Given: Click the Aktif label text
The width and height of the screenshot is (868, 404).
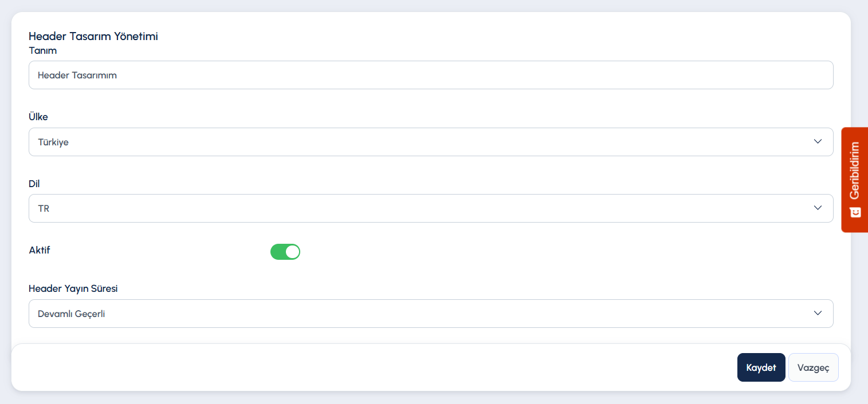Looking at the screenshot, I should 40,250.
